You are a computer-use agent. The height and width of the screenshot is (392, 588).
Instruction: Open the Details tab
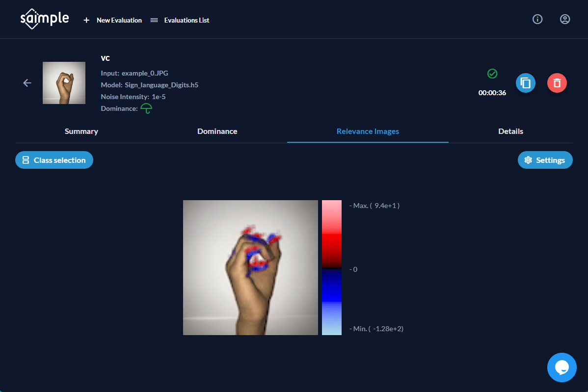click(510, 131)
